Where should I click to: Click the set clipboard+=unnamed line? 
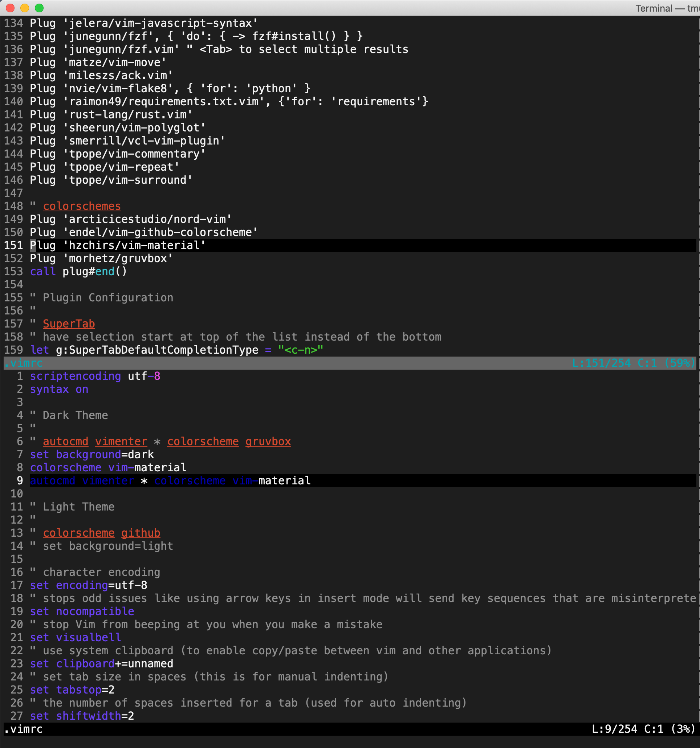pyautogui.click(x=101, y=663)
